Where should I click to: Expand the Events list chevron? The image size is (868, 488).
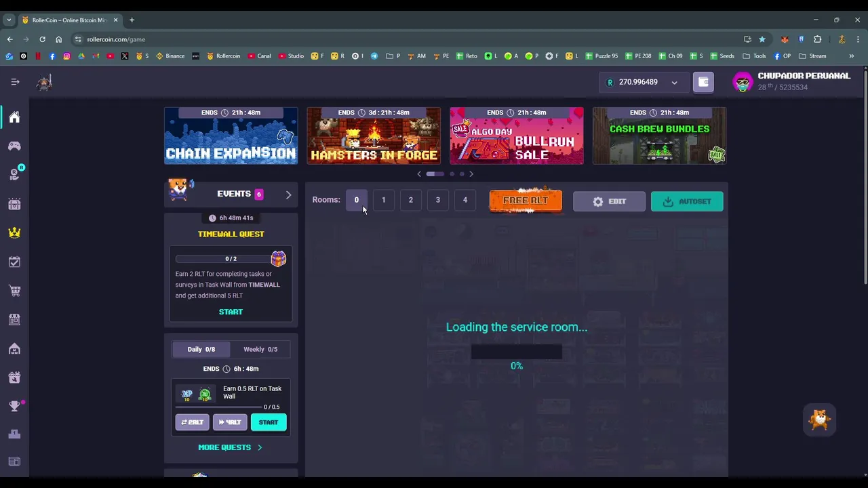coord(288,195)
